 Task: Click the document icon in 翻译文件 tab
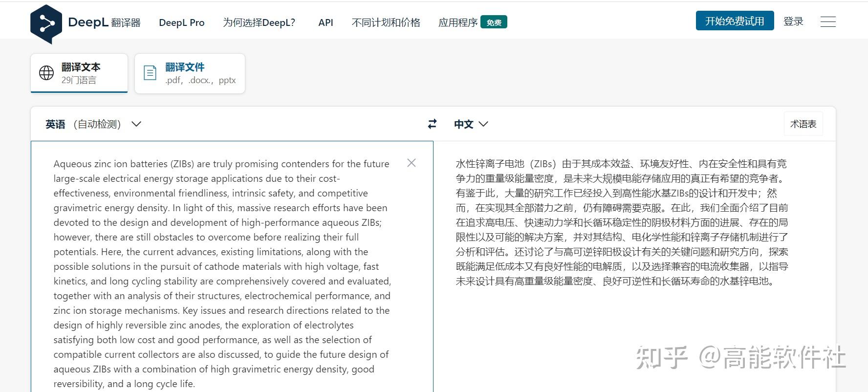coord(150,73)
